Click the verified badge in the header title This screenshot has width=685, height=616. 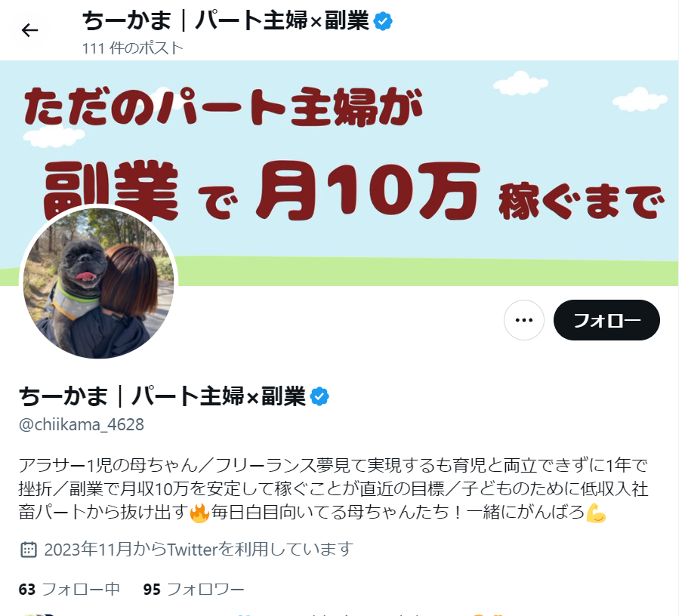(x=383, y=21)
